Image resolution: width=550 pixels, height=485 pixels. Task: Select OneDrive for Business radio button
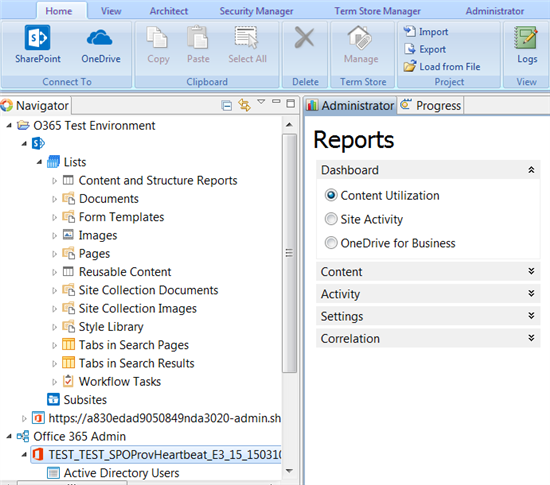click(331, 243)
